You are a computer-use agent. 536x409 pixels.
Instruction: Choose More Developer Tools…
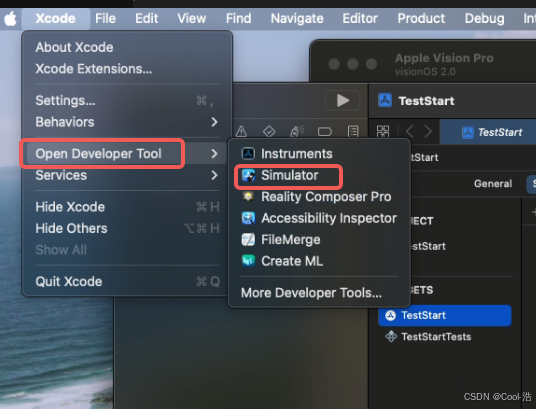[319, 293]
